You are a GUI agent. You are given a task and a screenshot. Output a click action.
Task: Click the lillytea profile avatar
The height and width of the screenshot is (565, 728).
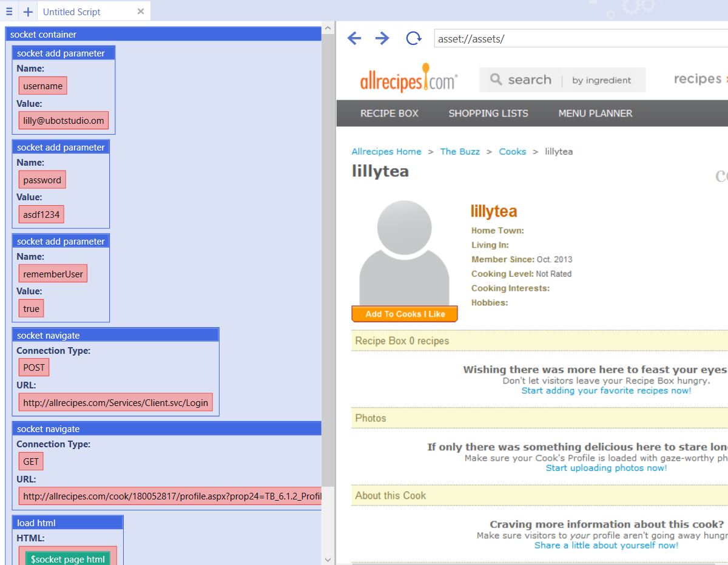click(x=404, y=253)
